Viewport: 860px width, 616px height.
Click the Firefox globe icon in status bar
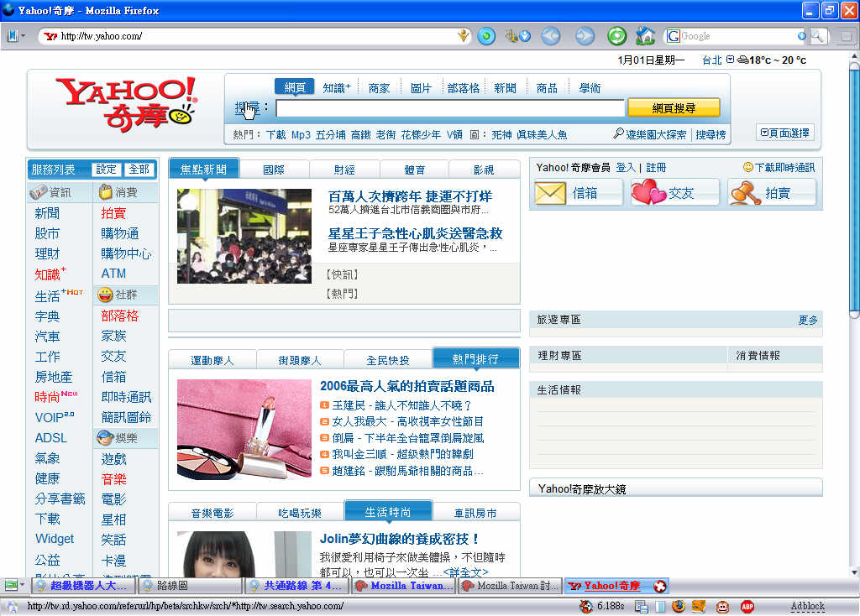click(x=679, y=606)
